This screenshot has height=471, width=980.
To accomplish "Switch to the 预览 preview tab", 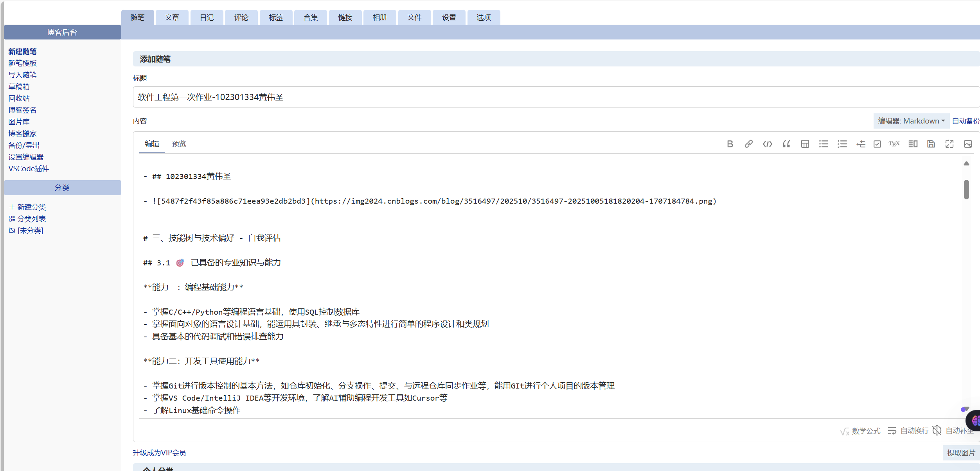I will click(179, 144).
